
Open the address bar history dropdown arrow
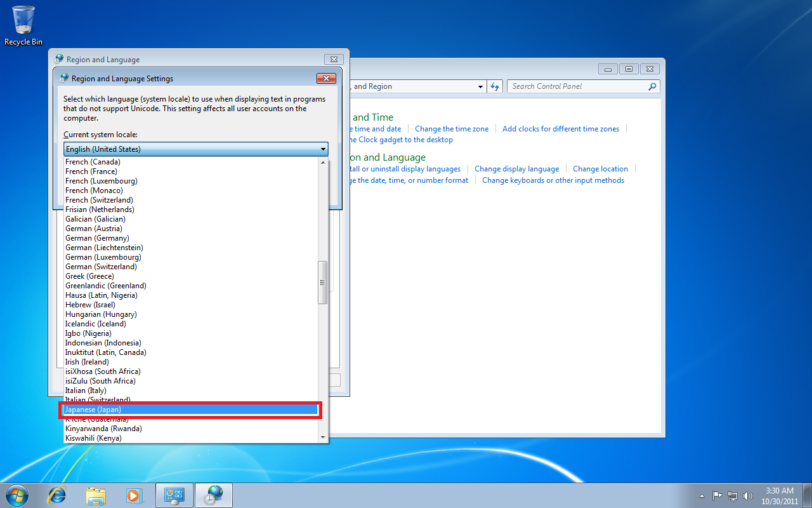480,86
